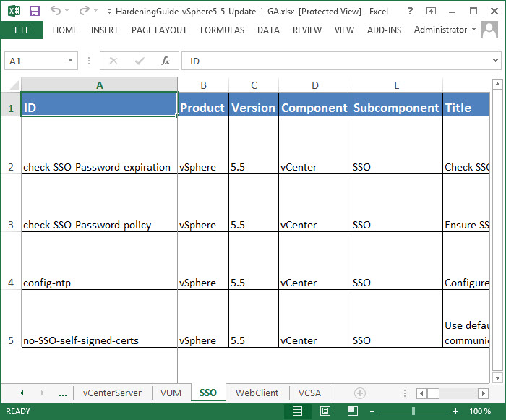The image size is (506, 420).
Task: Redo the last undone action
Action: click(x=85, y=11)
